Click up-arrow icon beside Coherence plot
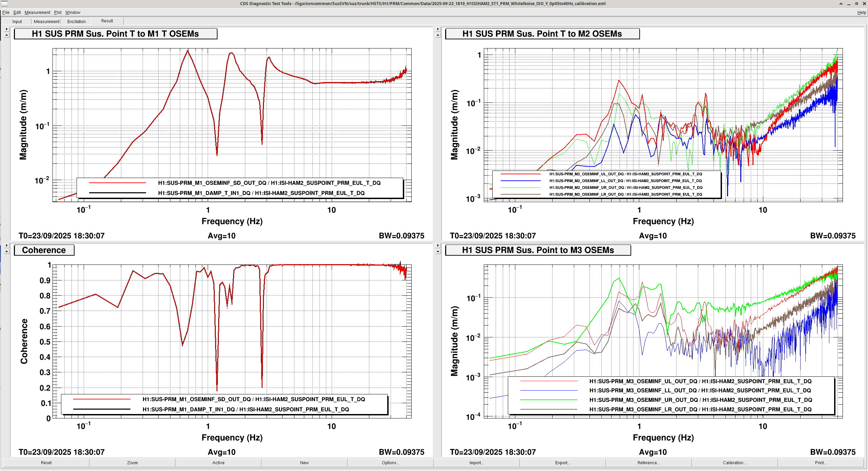 pos(6,251)
